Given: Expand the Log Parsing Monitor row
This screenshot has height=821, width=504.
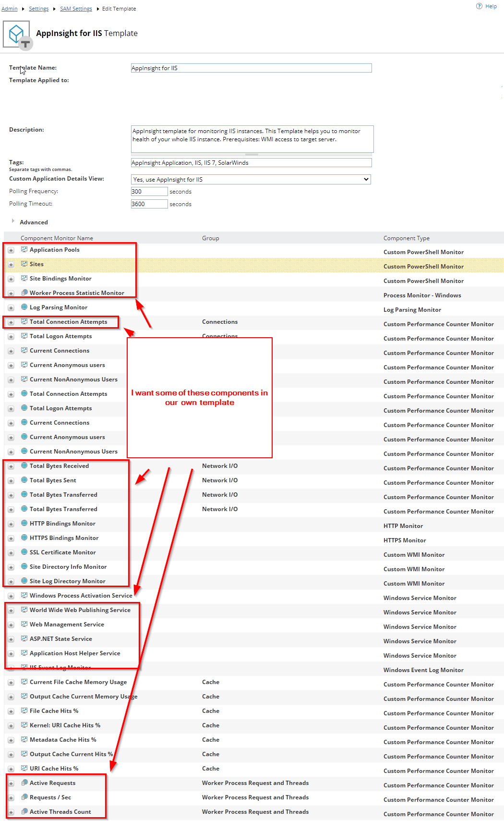Looking at the screenshot, I should (x=11, y=308).
